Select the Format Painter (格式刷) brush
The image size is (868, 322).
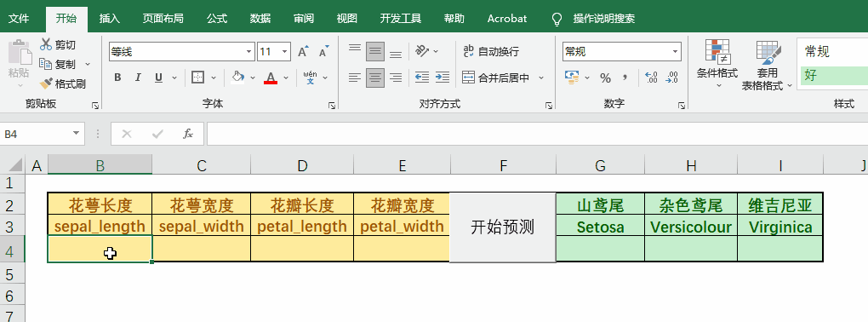pyautogui.click(x=46, y=83)
